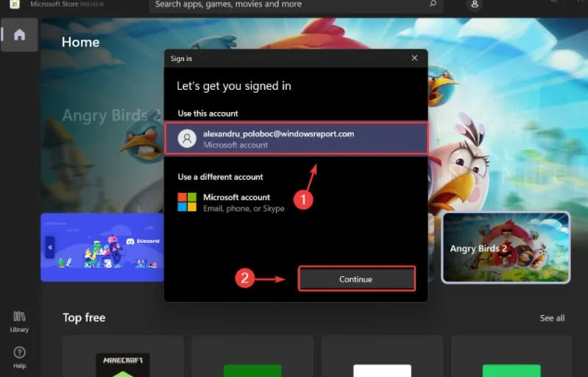Click the Home page heading
Image resolution: width=588 pixels, height=377 pixels.
81,42
